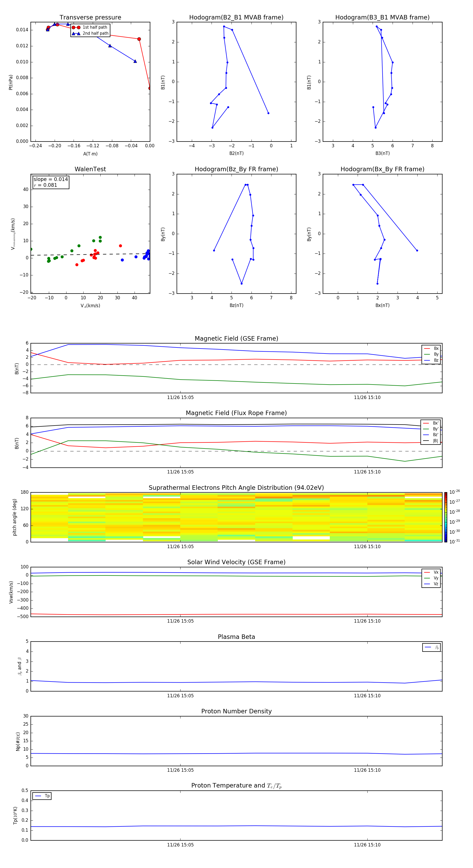The height and width of the screenshot is (868, 473).
Task: Click the "pitch angle (deg)" axis label
Action: (14, 517)
